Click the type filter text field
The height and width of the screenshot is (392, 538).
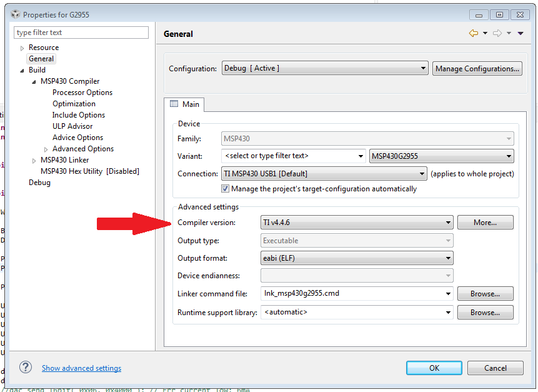pyautogui.click(x=80, y=32)
